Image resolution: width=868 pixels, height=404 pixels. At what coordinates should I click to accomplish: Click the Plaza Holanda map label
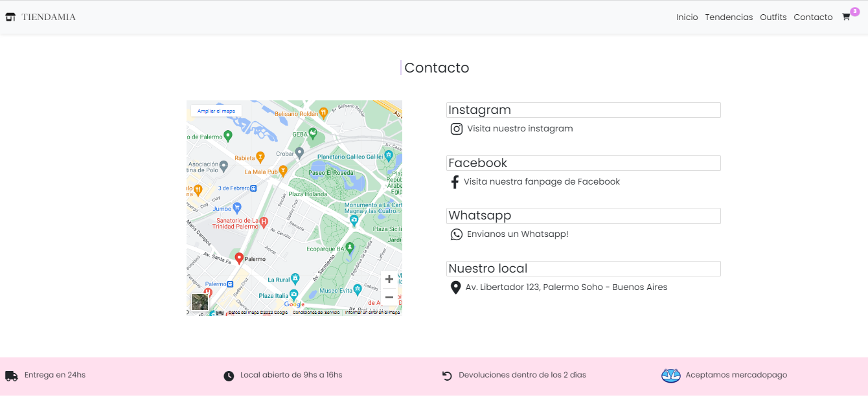(x=308, y=194)
